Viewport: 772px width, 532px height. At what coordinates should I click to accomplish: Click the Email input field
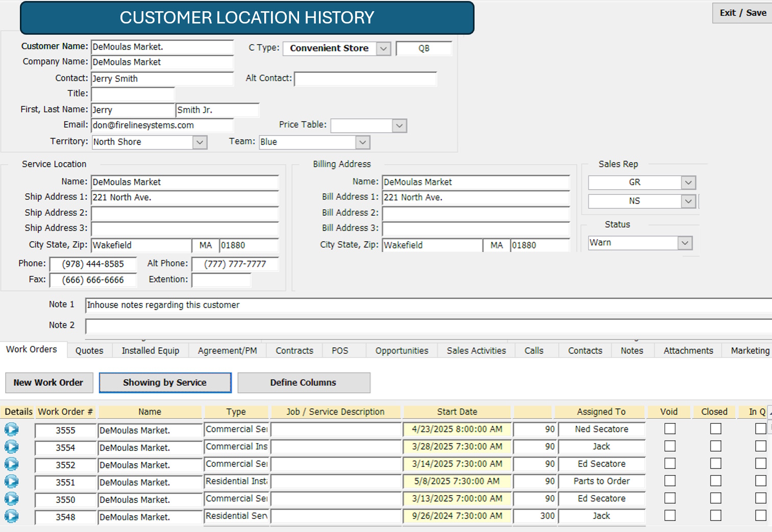coord(162,125)
